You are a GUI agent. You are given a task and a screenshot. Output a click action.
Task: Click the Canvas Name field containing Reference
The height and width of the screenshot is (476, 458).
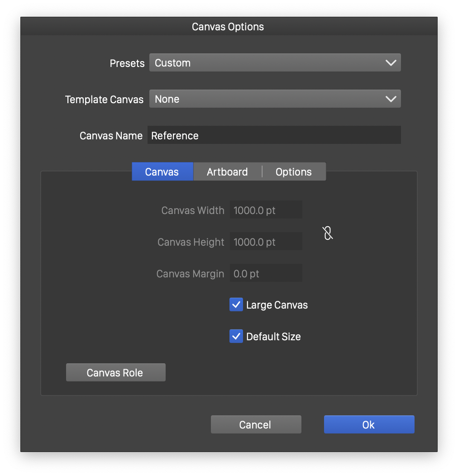point(274,135)
